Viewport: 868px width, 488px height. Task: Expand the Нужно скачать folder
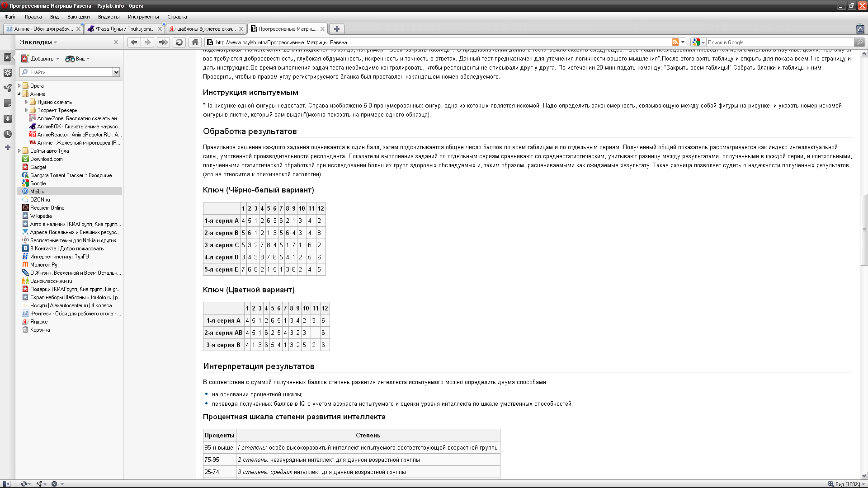click(x=26, y=102)
